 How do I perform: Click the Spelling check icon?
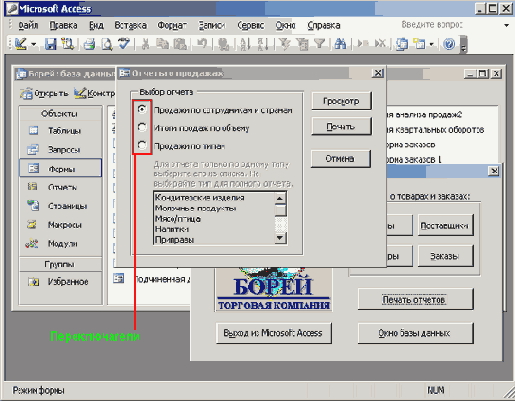[x=124, y=44]
